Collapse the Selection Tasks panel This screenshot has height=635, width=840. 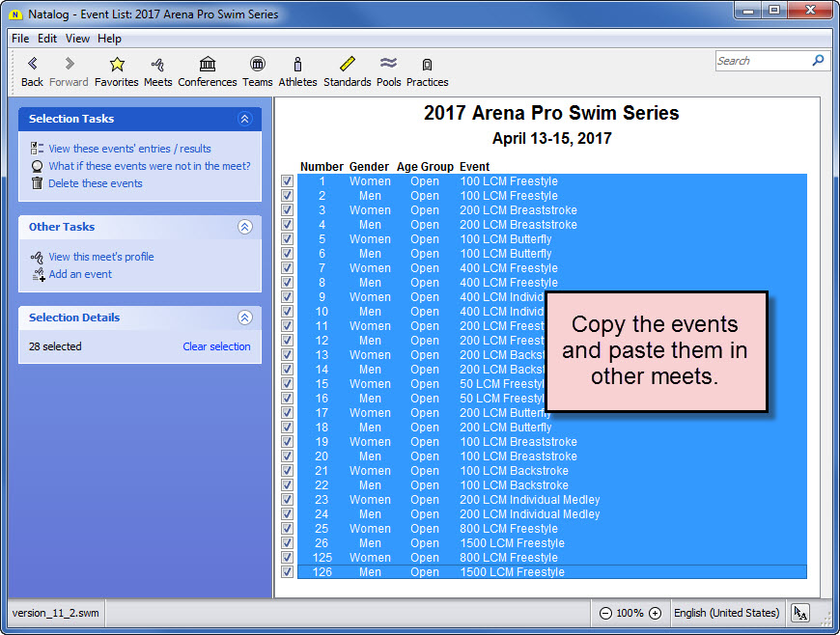coord(244,119)
